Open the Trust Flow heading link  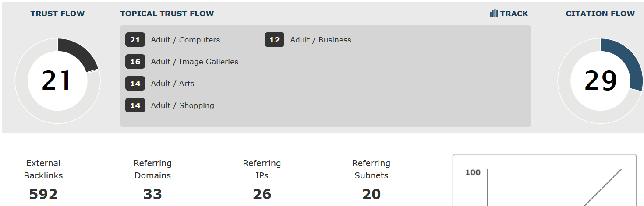click(x=57, y=14)
